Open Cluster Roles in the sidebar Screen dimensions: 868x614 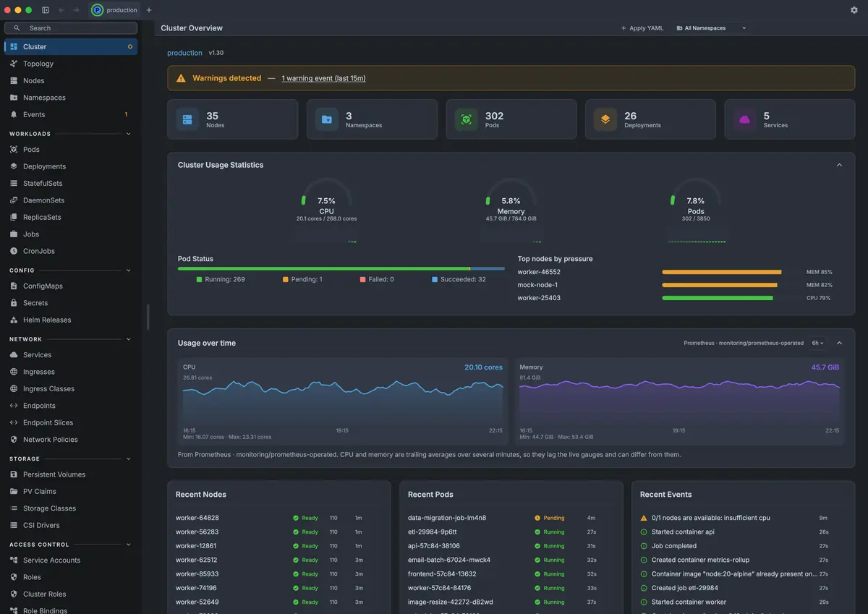(x=71, y=594)
